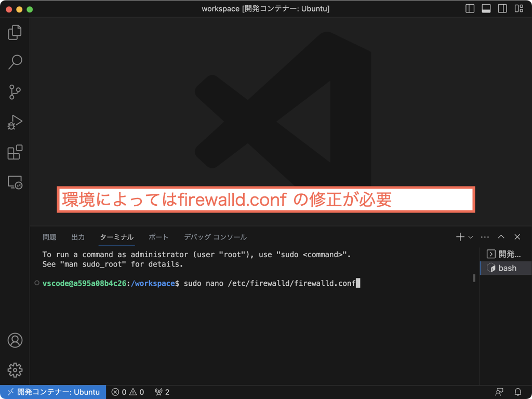Switch to the 問題 tab

click(49, 237)
